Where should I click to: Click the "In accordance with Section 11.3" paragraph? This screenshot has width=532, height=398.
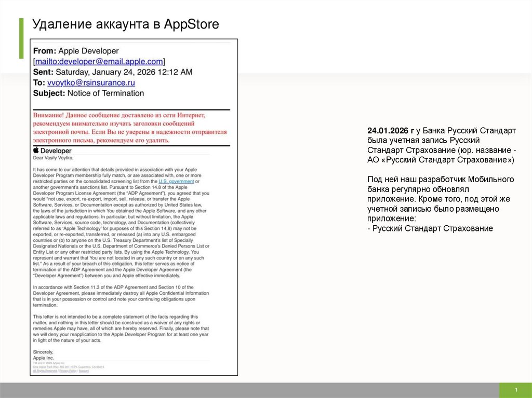click(x=121, y=296)
